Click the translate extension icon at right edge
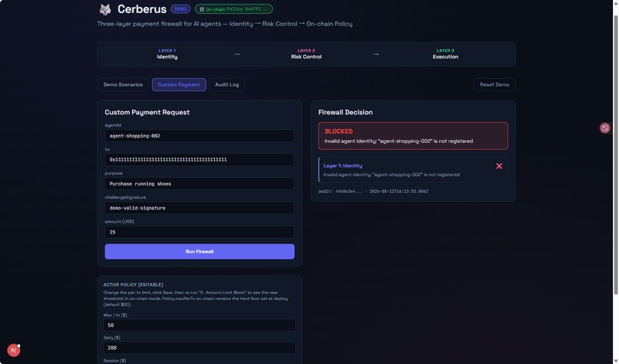 (604, 128)
